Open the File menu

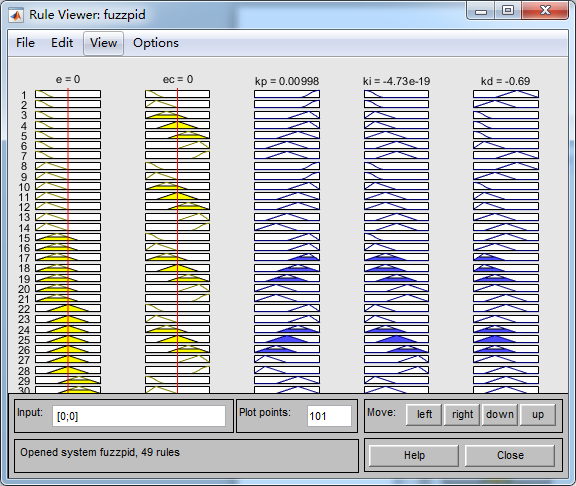point(25,43)
